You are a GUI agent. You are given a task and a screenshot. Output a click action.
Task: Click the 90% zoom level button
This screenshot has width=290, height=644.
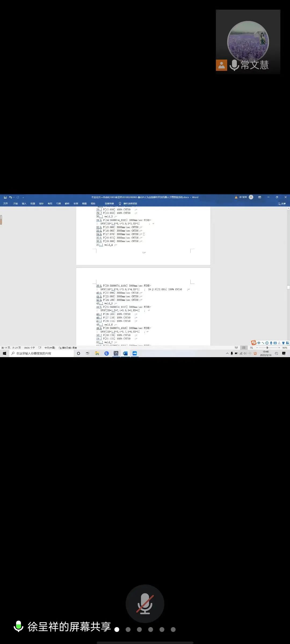click(x=285, y=348)
